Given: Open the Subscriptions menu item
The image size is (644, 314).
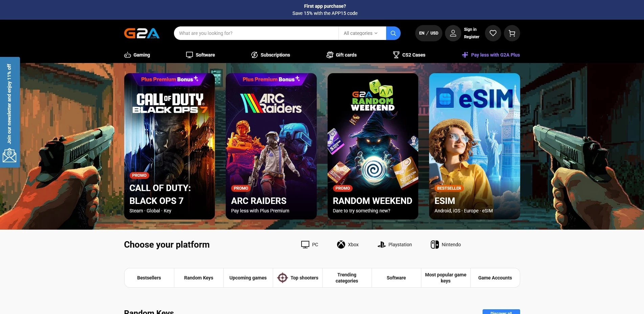Looking at the screenshot, I should click(270, 55).
